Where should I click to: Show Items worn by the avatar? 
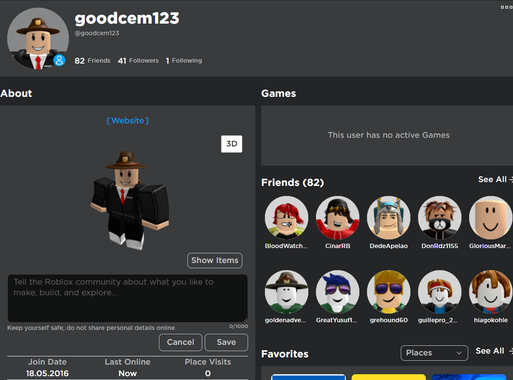(215, 260)
